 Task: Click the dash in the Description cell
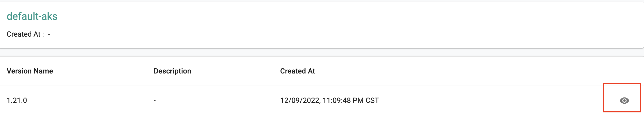pyautogui.click(x=155, y=101)
